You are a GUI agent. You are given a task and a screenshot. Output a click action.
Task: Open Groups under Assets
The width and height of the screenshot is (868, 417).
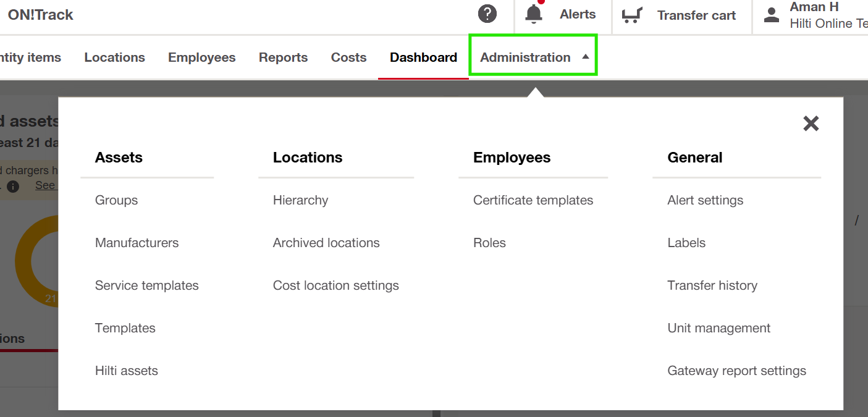[116, 200]
